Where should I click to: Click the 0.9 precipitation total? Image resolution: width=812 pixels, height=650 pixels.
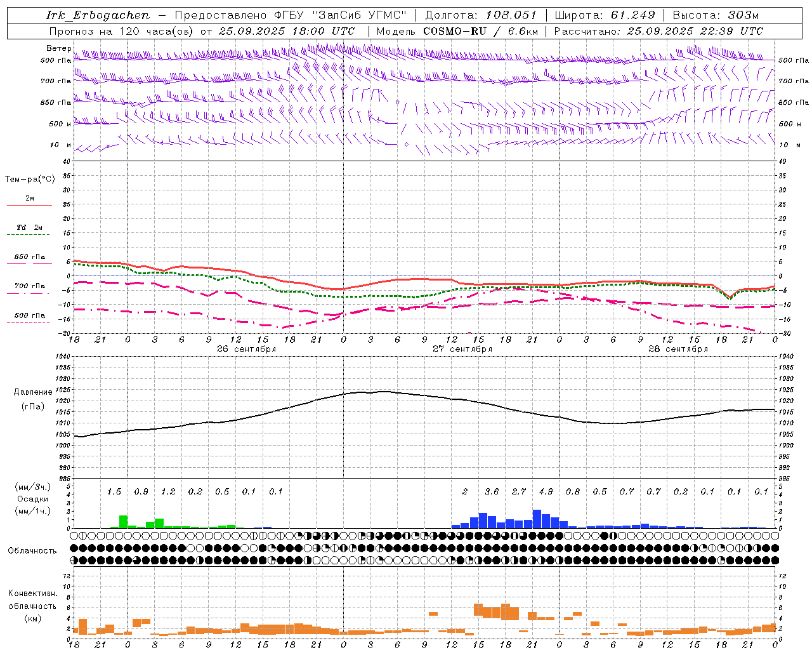tap(141, 491)
